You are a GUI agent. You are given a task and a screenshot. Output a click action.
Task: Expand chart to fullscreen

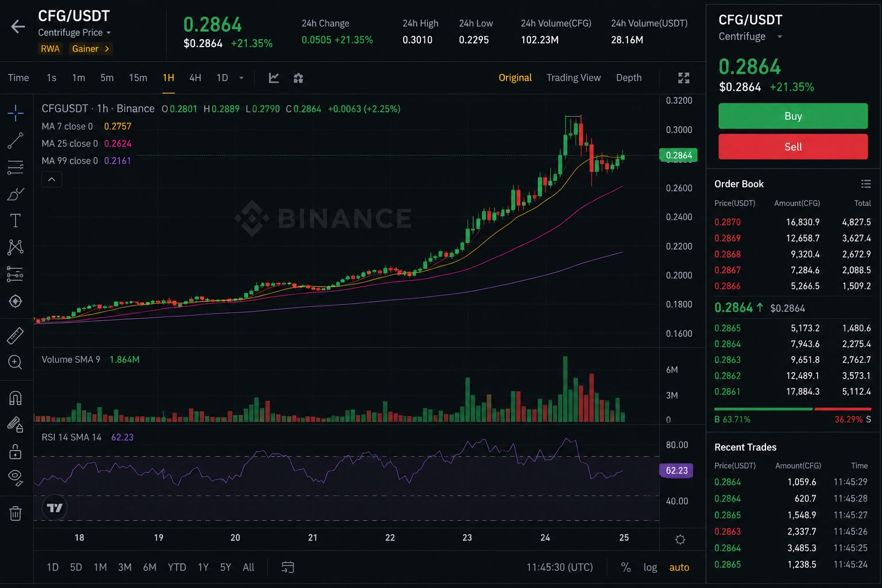[683, 78]
